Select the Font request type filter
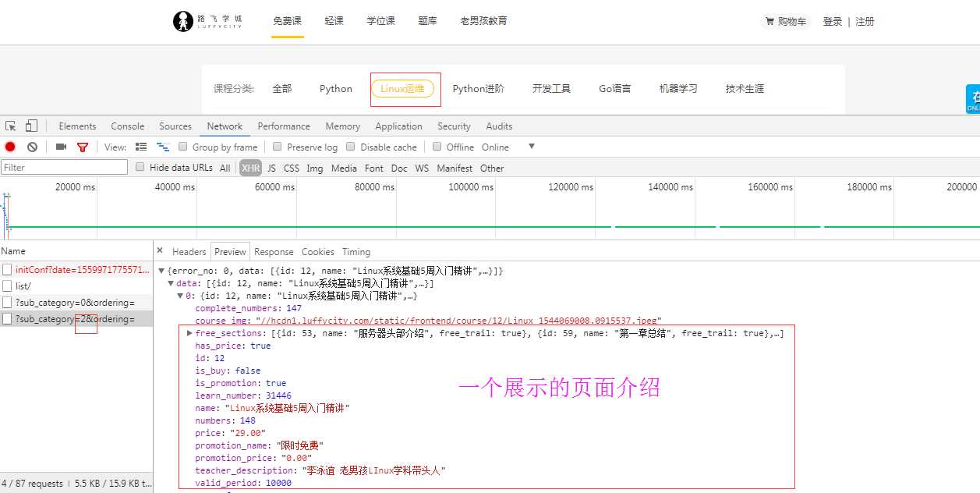The image size is (980, 493). (374, 168)
